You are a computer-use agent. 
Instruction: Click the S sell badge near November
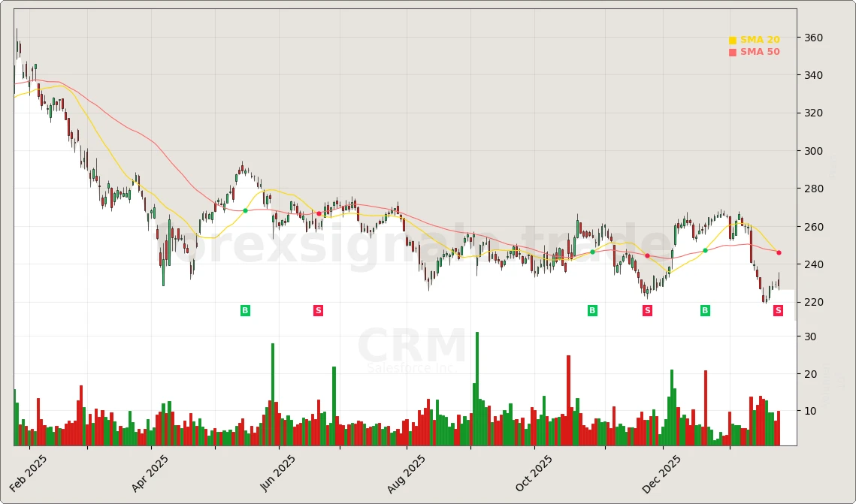tap(646, 310)
